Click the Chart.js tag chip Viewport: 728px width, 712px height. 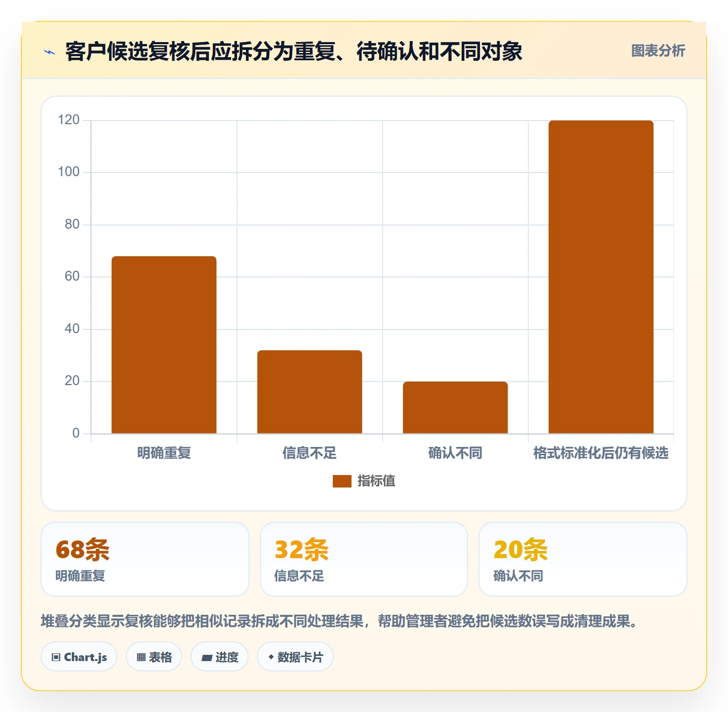point(79,657)
